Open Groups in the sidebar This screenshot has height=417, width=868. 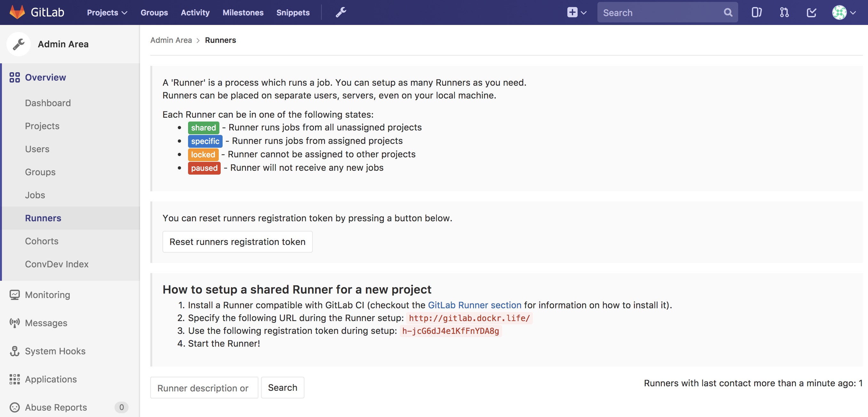tap(40, 172)
